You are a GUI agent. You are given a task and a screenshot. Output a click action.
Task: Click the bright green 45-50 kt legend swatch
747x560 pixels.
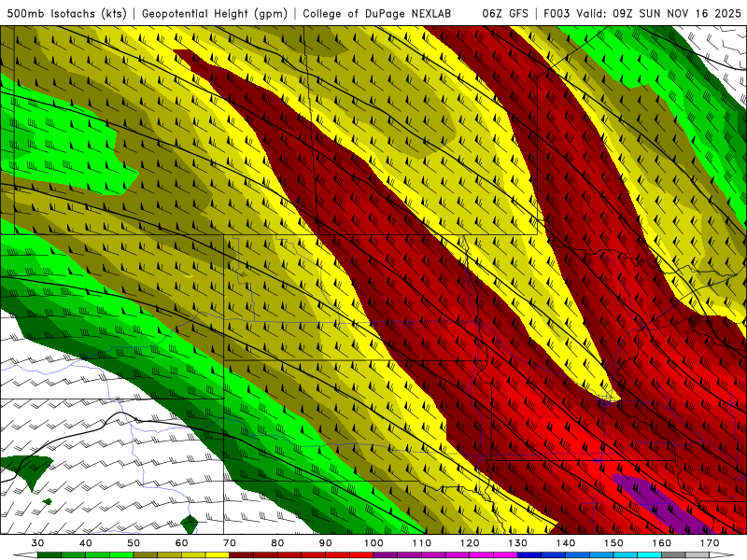(121, 555)
